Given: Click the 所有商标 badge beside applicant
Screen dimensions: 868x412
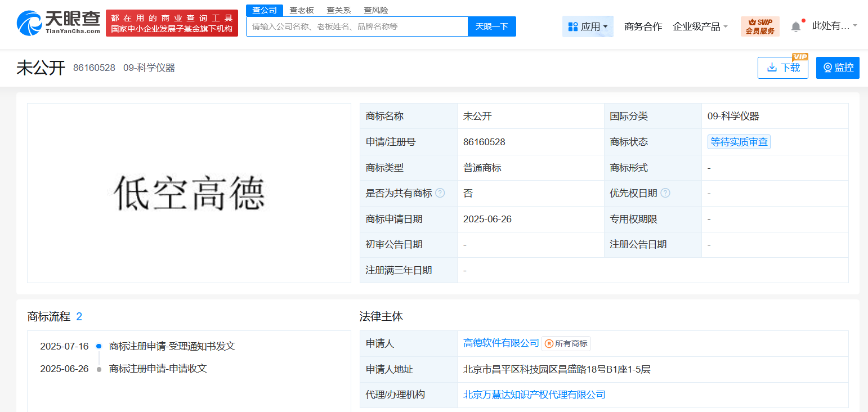Looking at the screenshot, I should click(566, 343).
